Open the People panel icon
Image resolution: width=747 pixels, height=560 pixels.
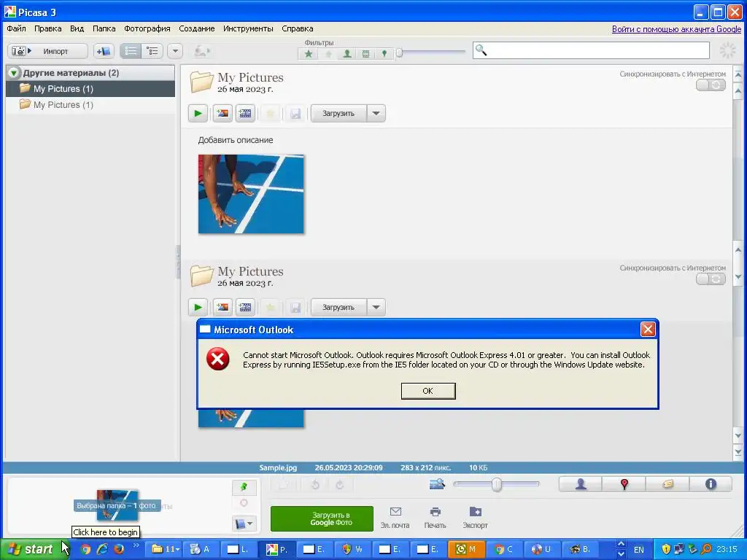pyautogui.click(x=581, y=484)
